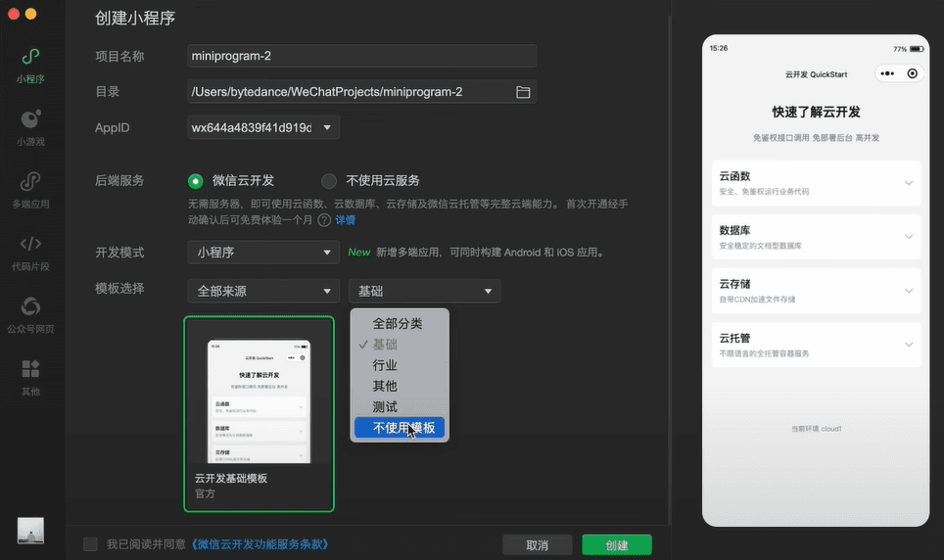Image resolution: width=944 pixels, height=560 pixels.
Task: Click the preview capsule close circle
Action: 912,73
